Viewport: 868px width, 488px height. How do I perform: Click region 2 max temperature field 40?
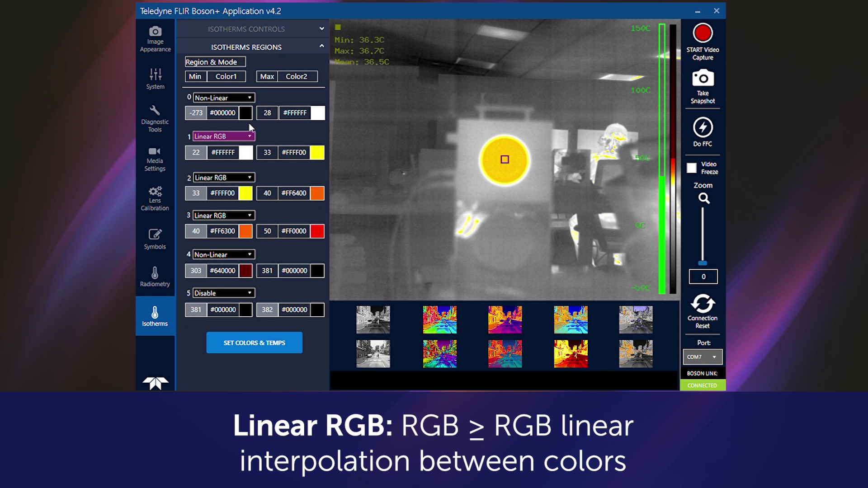[267, 193]
